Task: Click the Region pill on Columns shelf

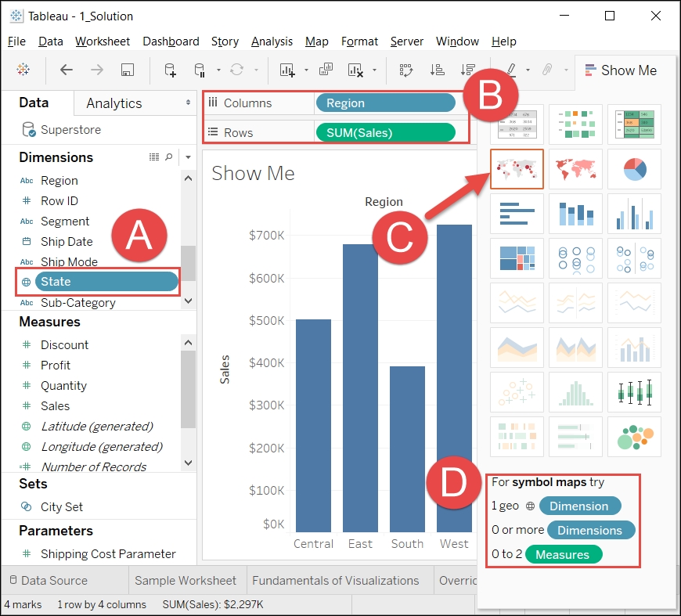Action: pos(385,103)
